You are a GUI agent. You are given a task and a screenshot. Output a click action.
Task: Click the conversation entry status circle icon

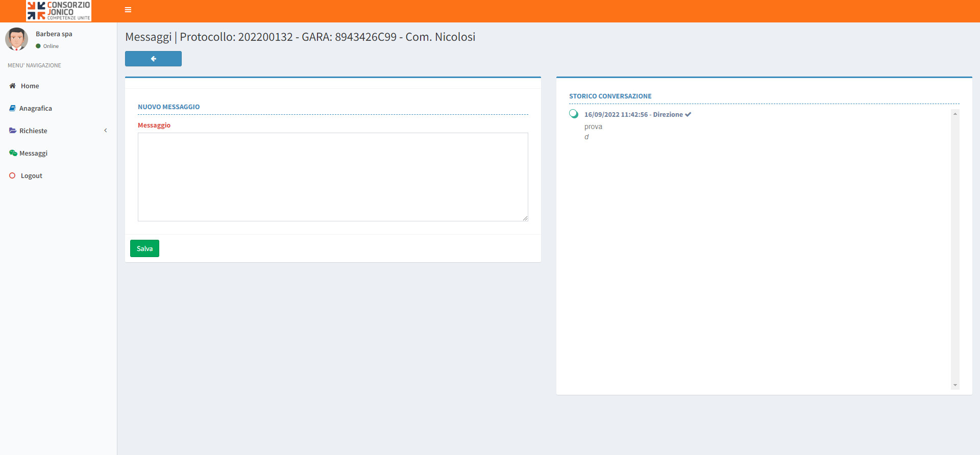point(574,114)
